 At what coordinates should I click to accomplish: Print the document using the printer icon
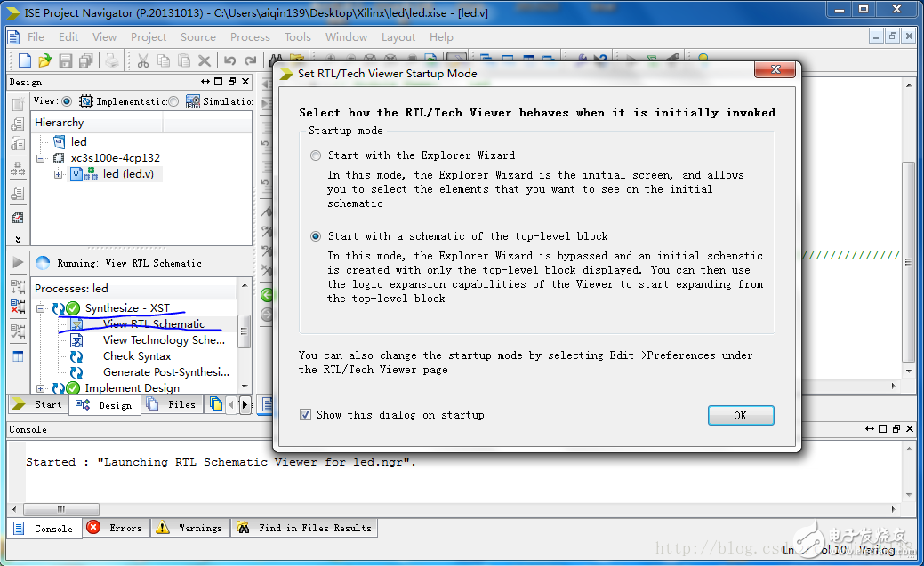tap(110, 60)
